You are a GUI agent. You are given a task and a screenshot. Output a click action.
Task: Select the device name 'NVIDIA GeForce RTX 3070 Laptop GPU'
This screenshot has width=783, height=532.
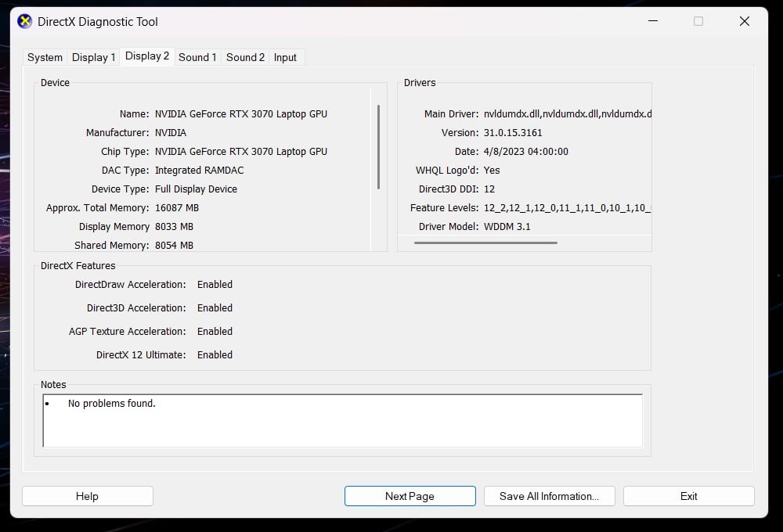(241, 113)
